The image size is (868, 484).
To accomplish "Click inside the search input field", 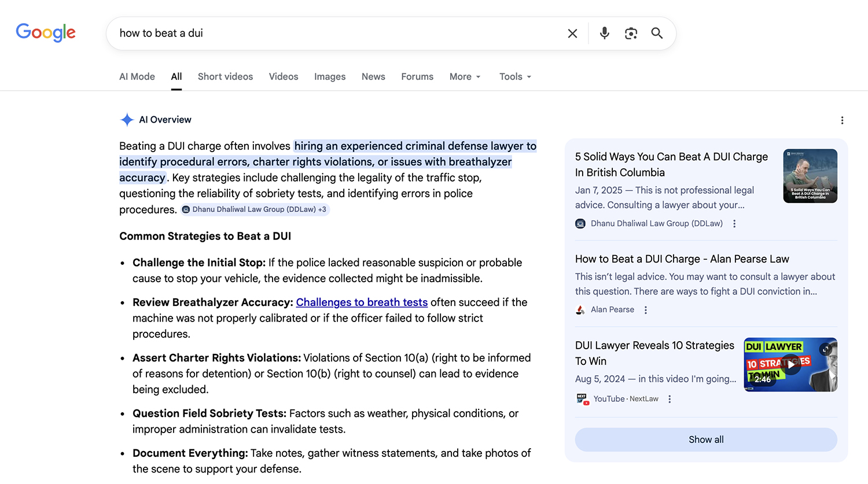I will click(x=289, y=33).
